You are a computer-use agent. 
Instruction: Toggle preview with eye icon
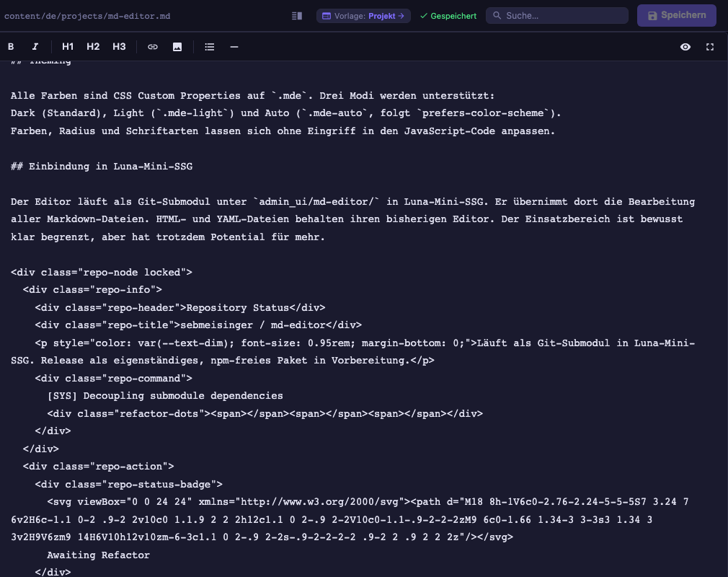[x=685, y=46]
